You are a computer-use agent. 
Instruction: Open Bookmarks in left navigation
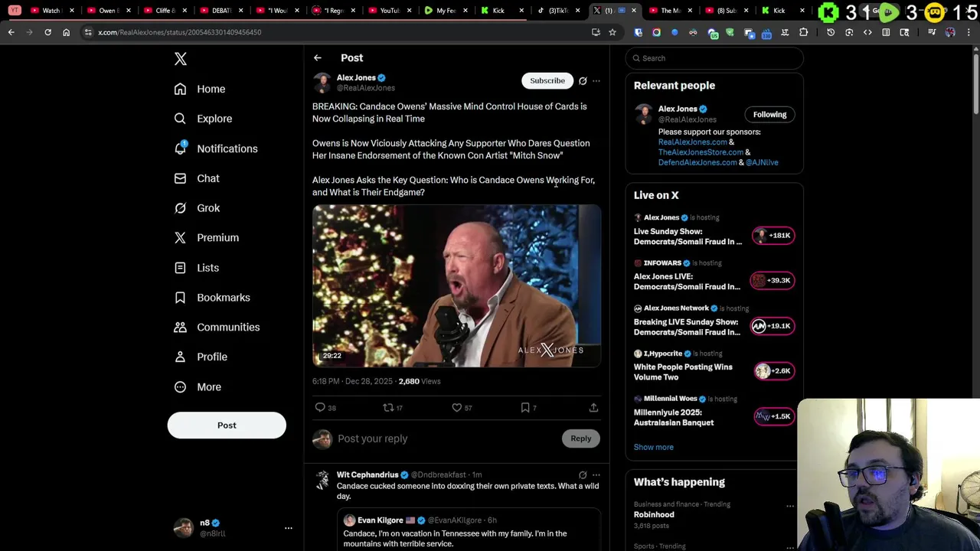212,298
